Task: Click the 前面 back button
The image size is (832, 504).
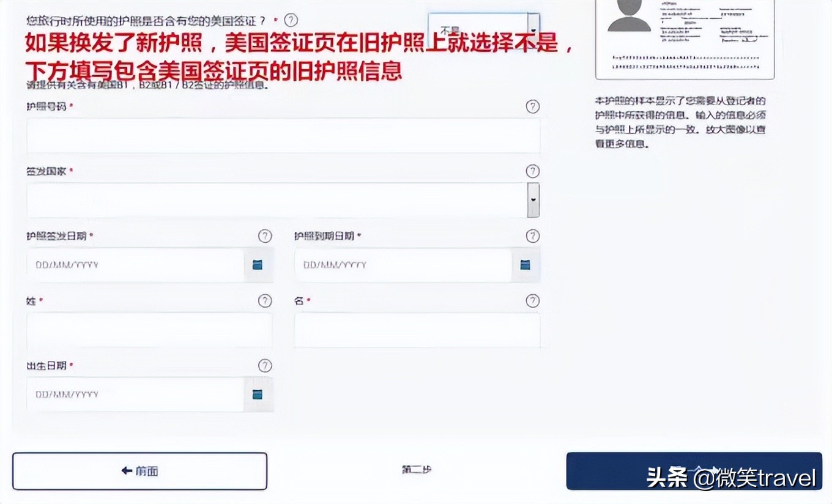Action: [140, 470]
